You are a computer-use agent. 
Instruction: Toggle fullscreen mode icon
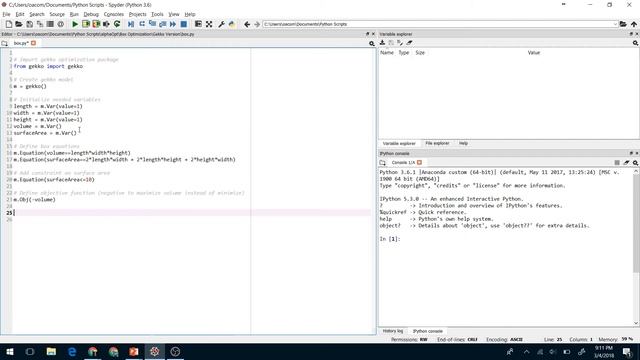point(209,24)
